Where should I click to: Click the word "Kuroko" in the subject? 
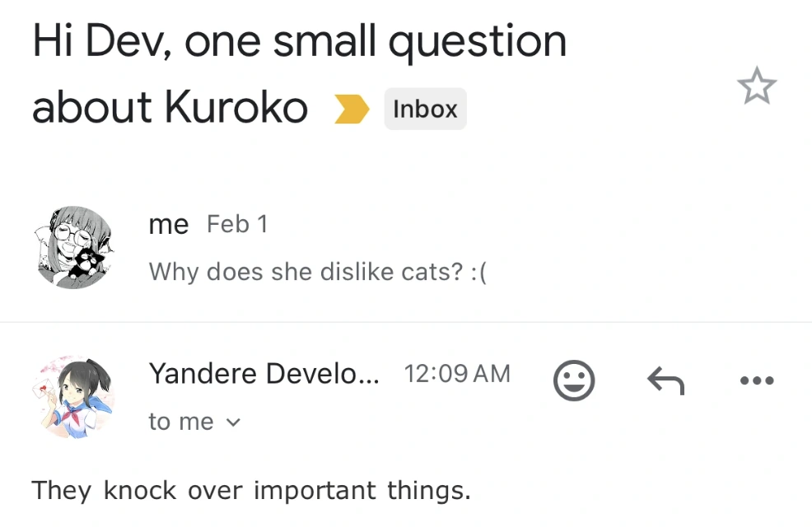coord(236,107)
